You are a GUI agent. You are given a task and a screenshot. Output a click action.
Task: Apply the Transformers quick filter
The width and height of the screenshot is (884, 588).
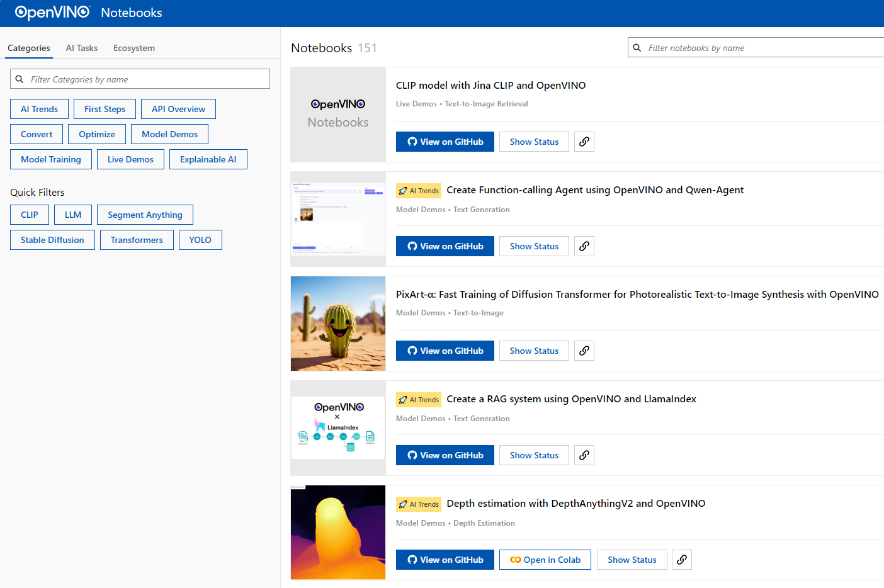click(x=137, y=240)
